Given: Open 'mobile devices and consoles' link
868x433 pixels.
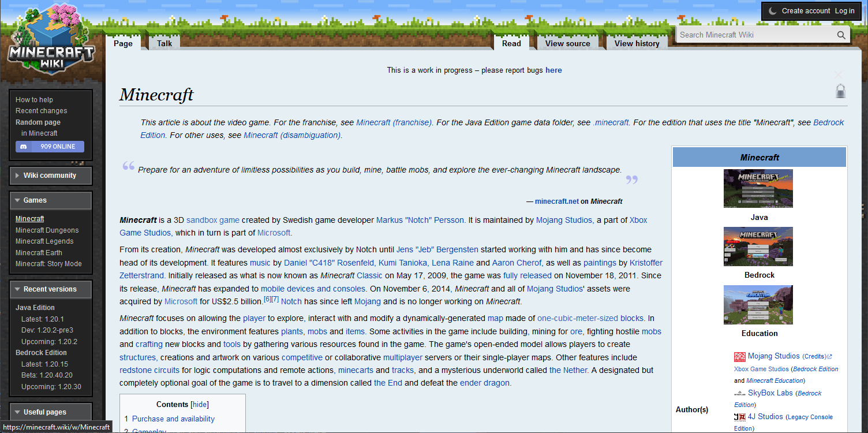Looking at the screenshot, I should pos(313,289).
